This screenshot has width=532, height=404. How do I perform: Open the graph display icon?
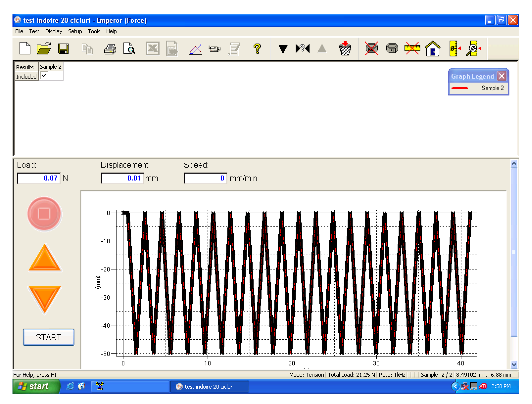[x=195, y=49]
